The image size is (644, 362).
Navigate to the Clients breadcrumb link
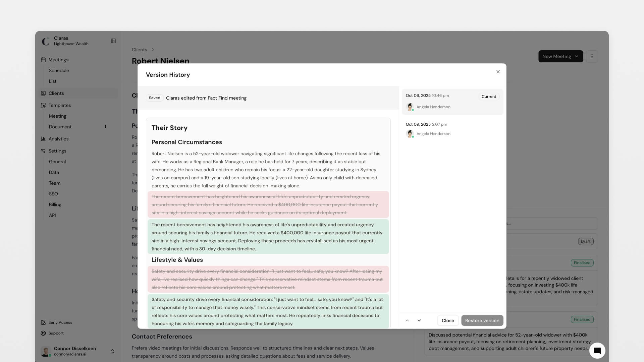click(x=139, y=50)
